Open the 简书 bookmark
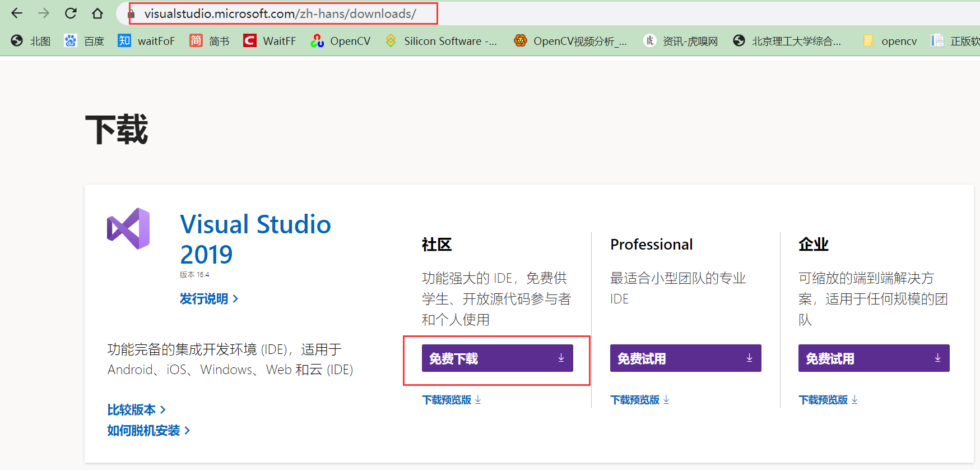The image size is (980, 470). (210, 40)
